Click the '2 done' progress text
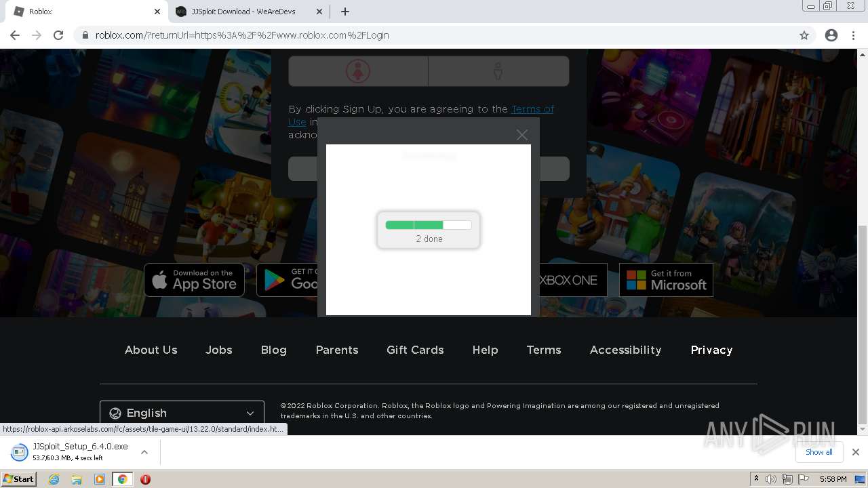868x488 pixels. pos(429,239)
